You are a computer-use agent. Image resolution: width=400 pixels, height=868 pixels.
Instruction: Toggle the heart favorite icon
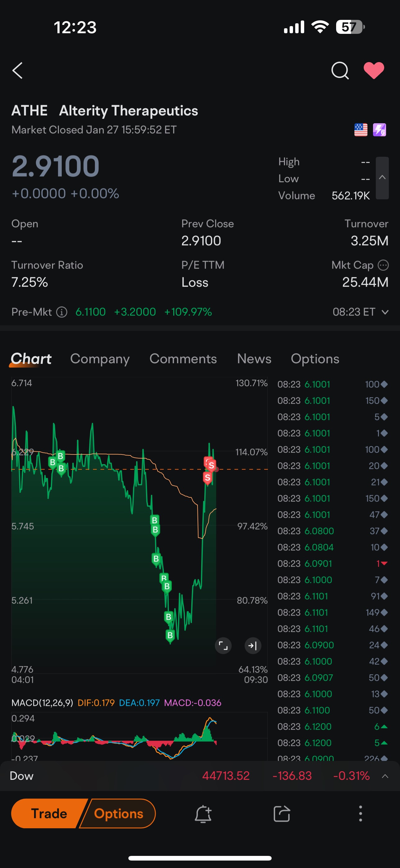pos(374,70)
